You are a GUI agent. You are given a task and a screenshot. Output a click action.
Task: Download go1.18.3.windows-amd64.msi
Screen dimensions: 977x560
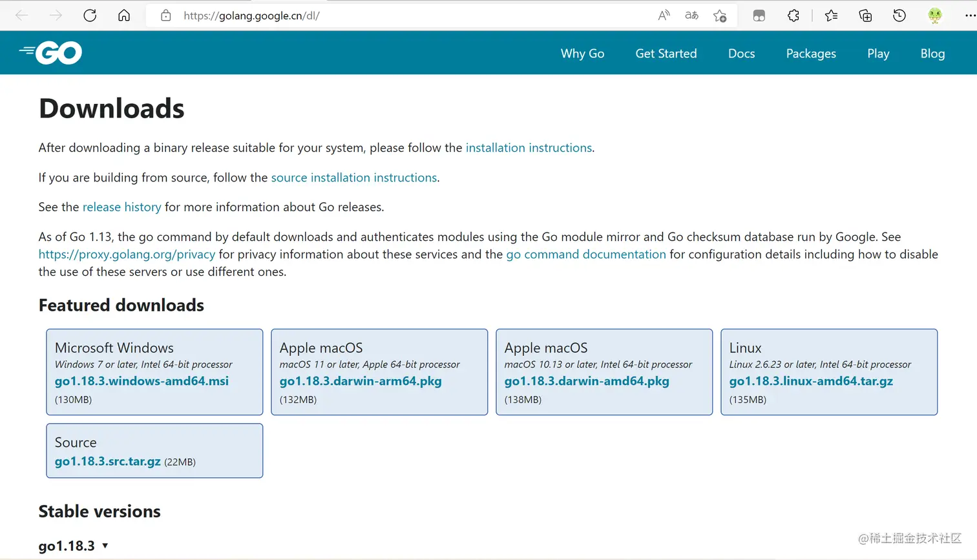[x=142, y=381]
